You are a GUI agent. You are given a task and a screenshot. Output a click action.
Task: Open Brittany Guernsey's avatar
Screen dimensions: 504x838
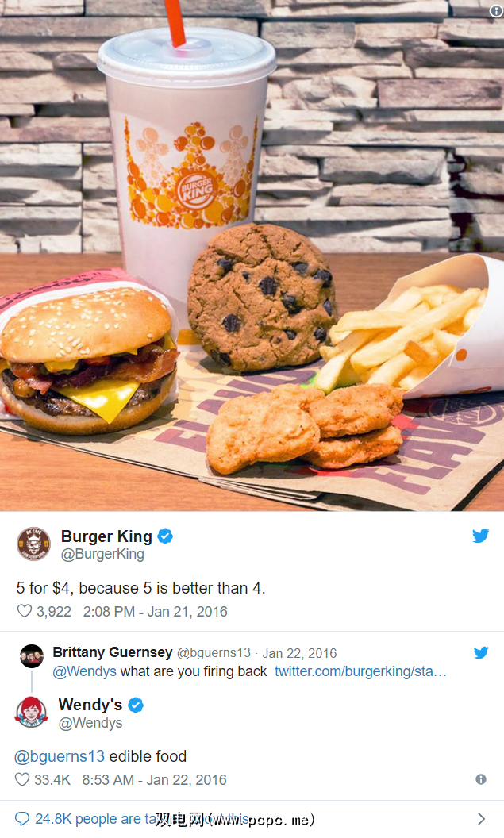click(x=32, y=656)
